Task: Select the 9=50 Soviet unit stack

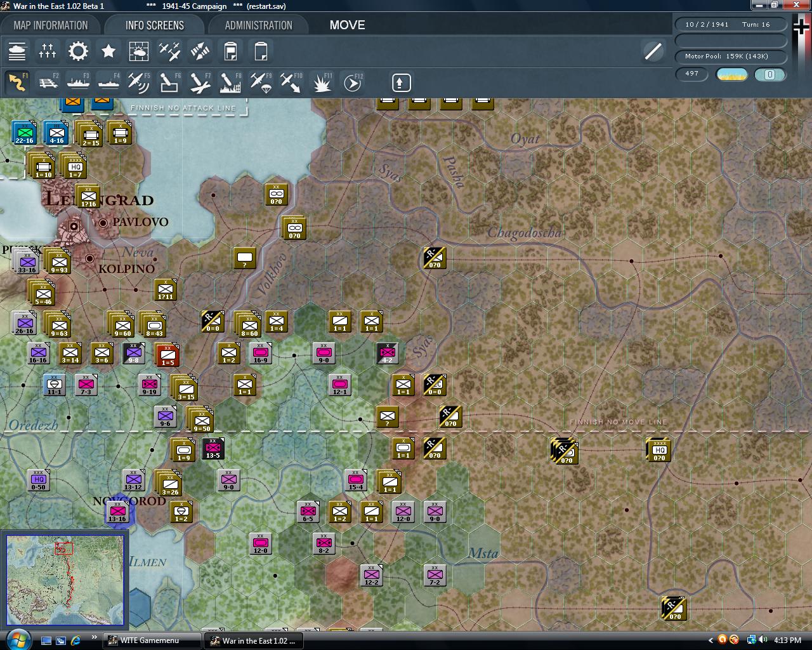Action: tap(200, 419)
